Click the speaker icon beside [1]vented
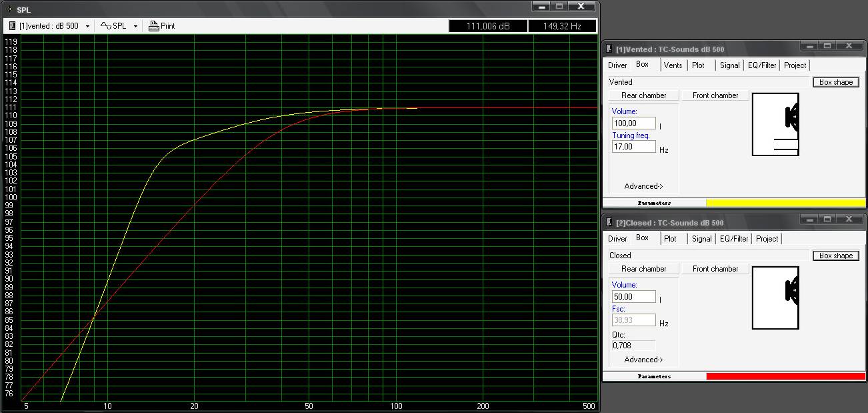 (12, 26)
